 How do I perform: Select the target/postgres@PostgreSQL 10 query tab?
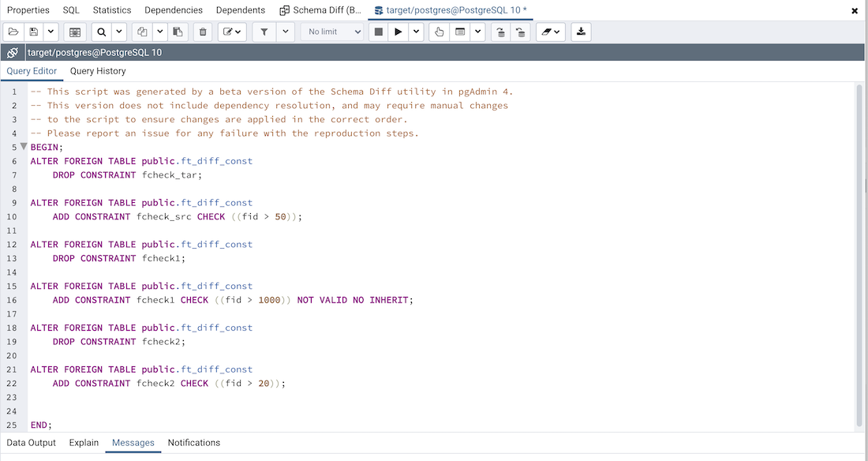point(451,10)
